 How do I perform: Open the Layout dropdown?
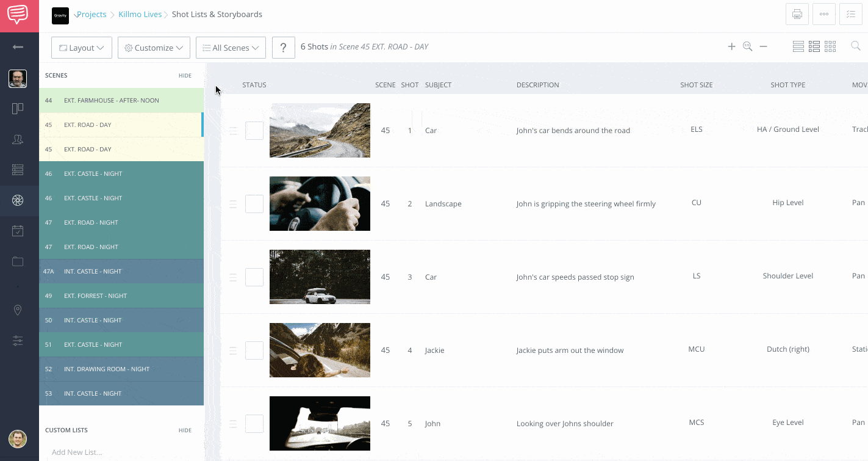81,47
